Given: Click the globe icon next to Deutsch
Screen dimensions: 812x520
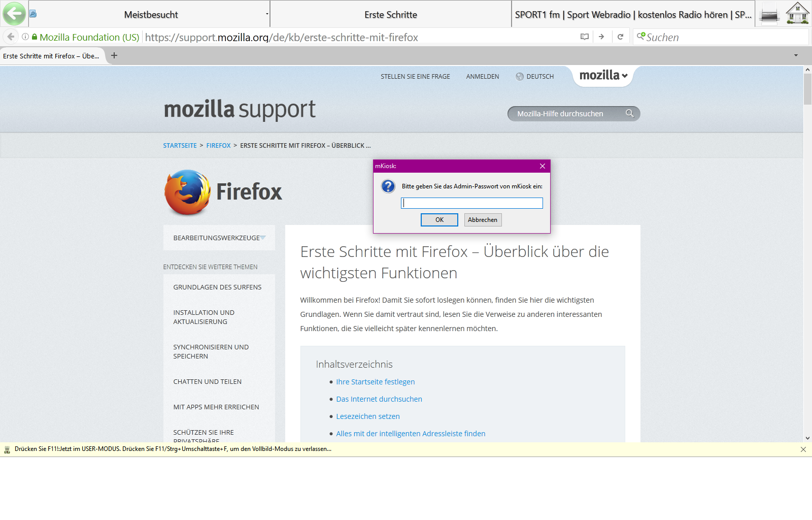Looking at the screenshot, I should point(520,77).
